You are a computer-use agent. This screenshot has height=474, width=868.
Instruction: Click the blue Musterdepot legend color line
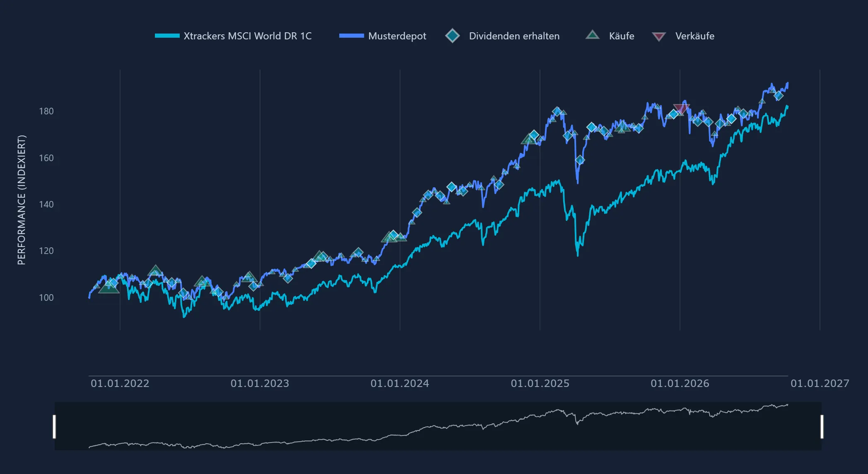tap(352, 36)
